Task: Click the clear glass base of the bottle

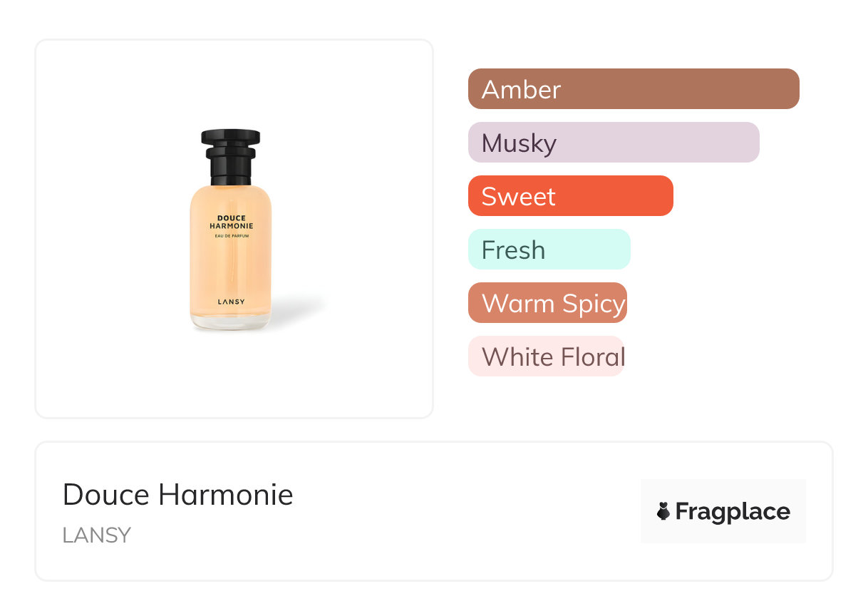Action: 230,324
